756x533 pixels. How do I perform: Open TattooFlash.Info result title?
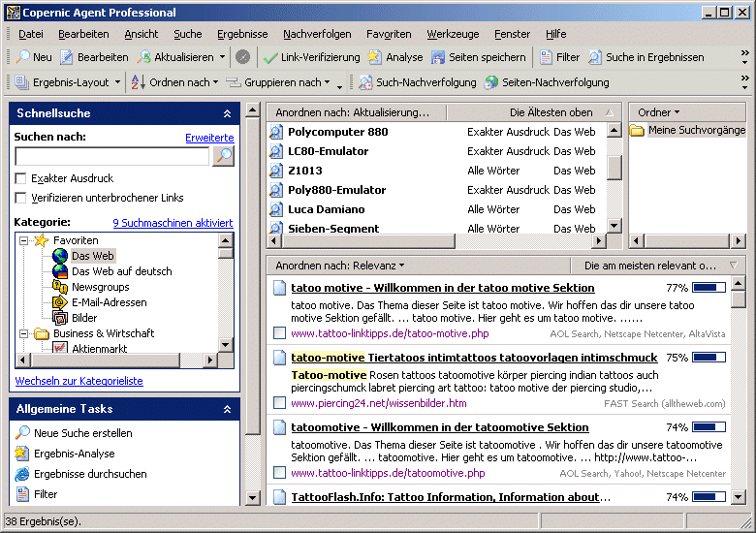click(451, 497)
